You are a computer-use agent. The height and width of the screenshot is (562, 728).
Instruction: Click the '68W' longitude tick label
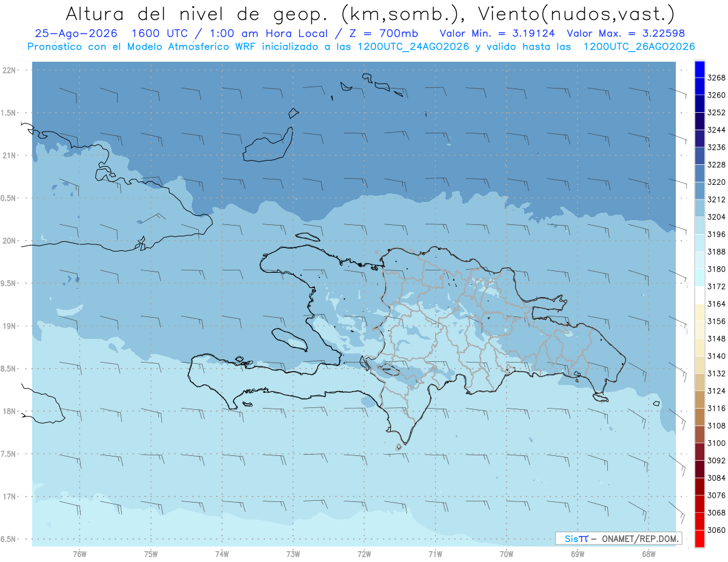point(649,553)
